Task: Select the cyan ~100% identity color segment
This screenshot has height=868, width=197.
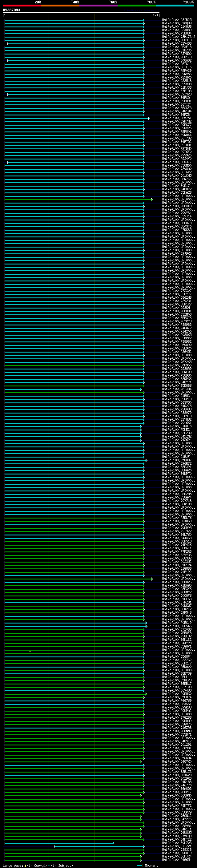Action: point(175,6)
